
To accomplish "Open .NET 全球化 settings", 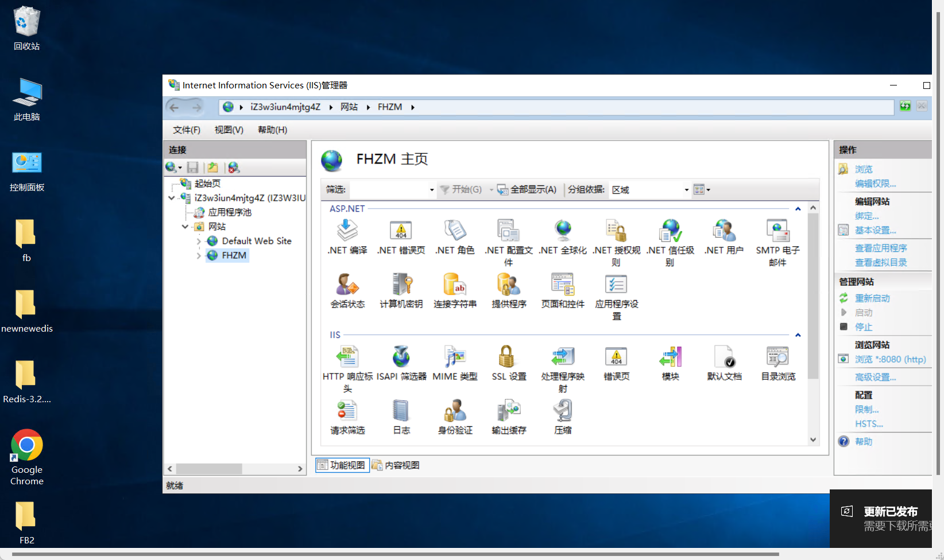I will coord(563,238).
